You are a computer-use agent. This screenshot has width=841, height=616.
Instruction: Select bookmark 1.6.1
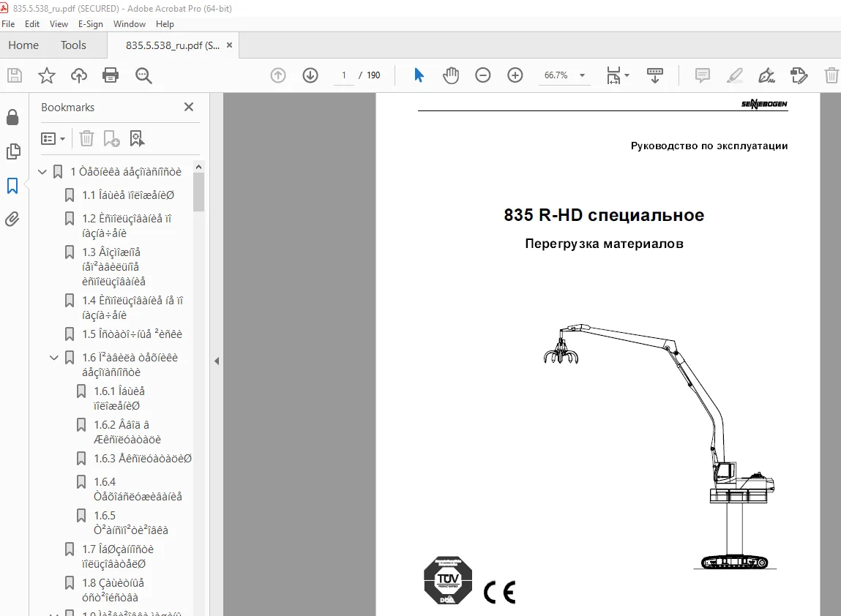pos(119,398)
